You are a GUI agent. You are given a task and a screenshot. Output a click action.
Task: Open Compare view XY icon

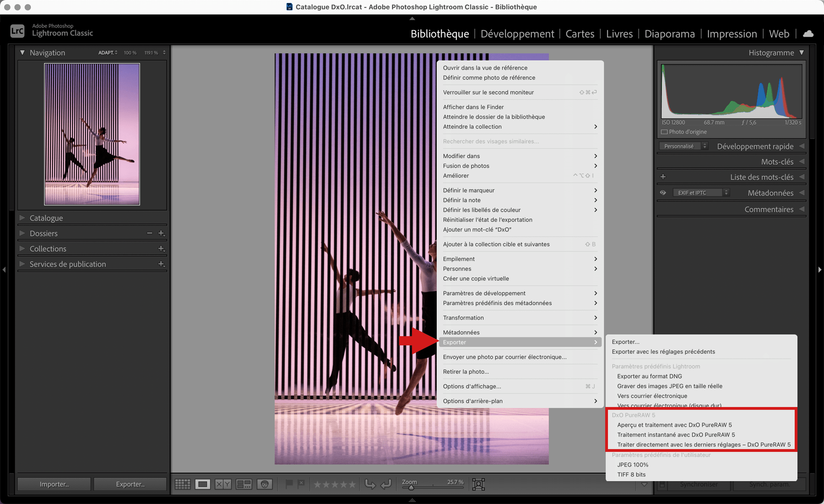(x=223, y=484)
